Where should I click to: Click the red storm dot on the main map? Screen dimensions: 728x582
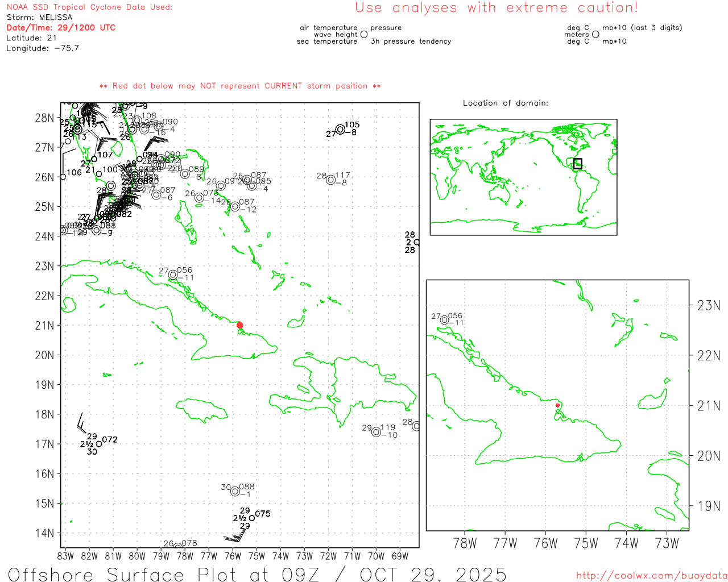click(x=239, y=325)
